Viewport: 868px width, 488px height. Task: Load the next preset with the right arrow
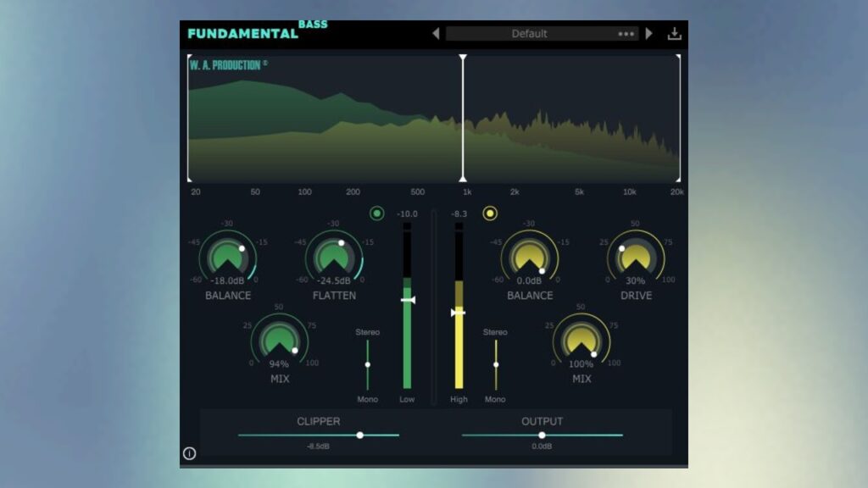point(649,32)
